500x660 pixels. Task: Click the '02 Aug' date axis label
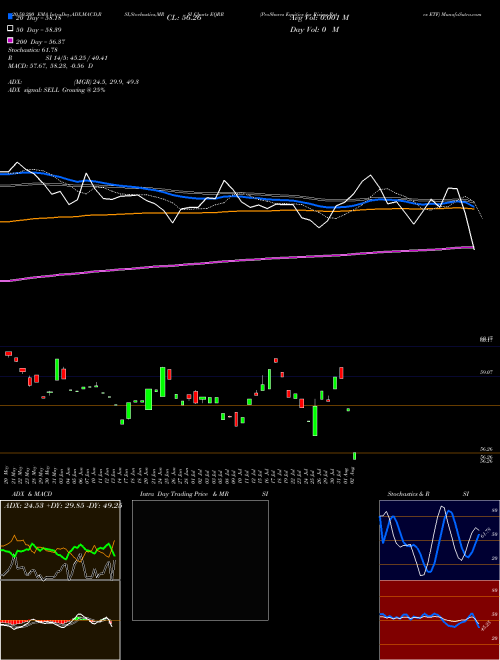point(353,475)
